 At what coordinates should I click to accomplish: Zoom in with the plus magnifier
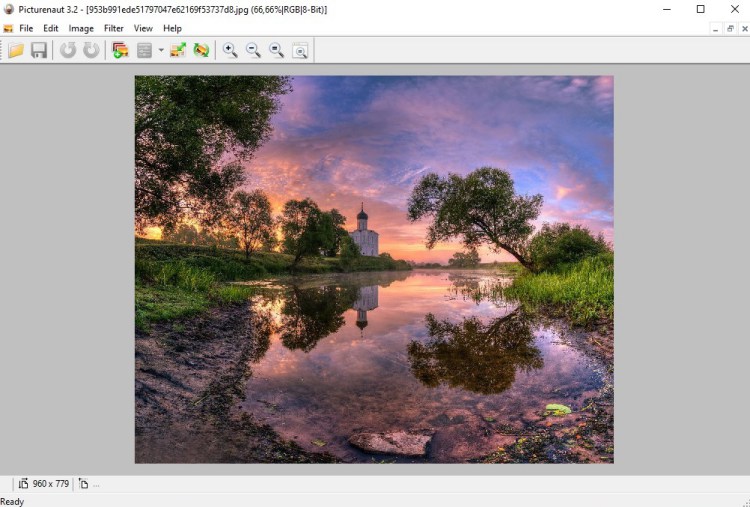click(230, 50)
